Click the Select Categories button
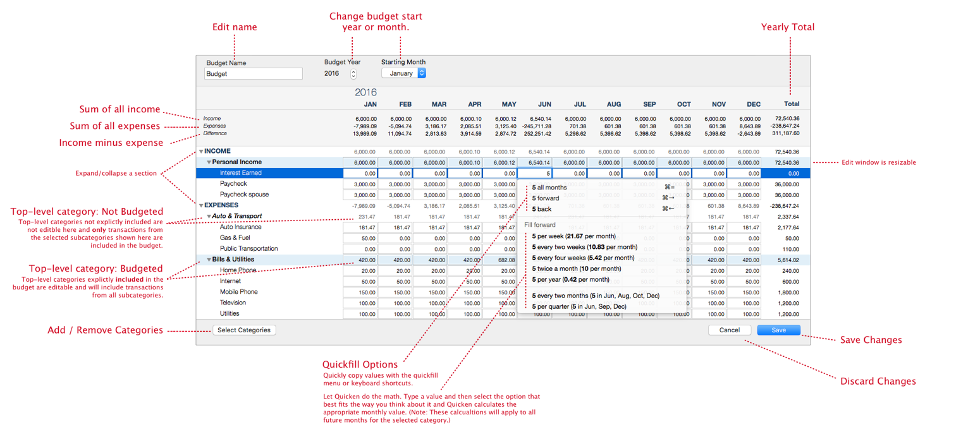The width and height of the screenshot is (980, 439). (x=244, y=330)
